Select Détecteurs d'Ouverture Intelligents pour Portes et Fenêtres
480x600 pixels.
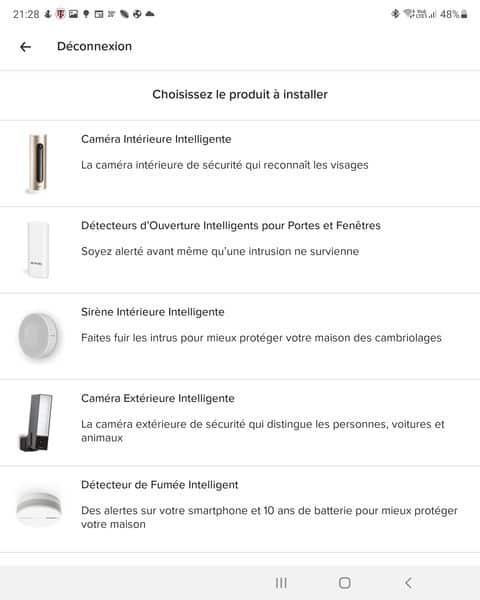[x=231, y=225]
